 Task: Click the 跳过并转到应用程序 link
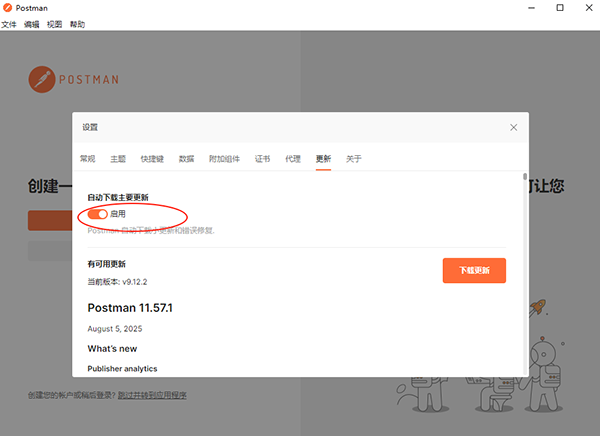pyautogui.click(x=152, y=396)
